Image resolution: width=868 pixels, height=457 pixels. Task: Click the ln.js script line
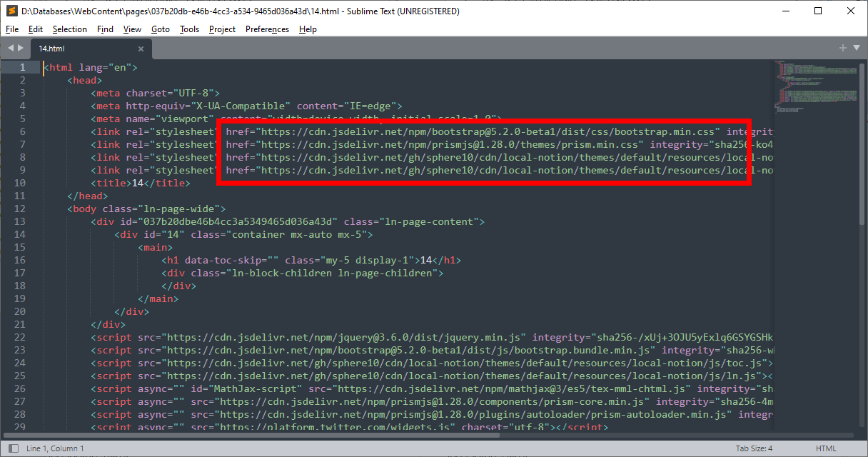click(432, 376)
